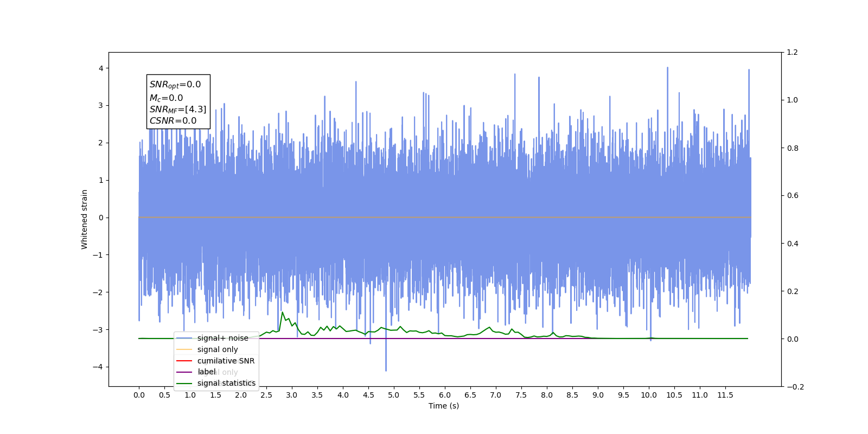Click the red line swatch for cumilative SNR
The image size is (868, 434).
[184, 361]
